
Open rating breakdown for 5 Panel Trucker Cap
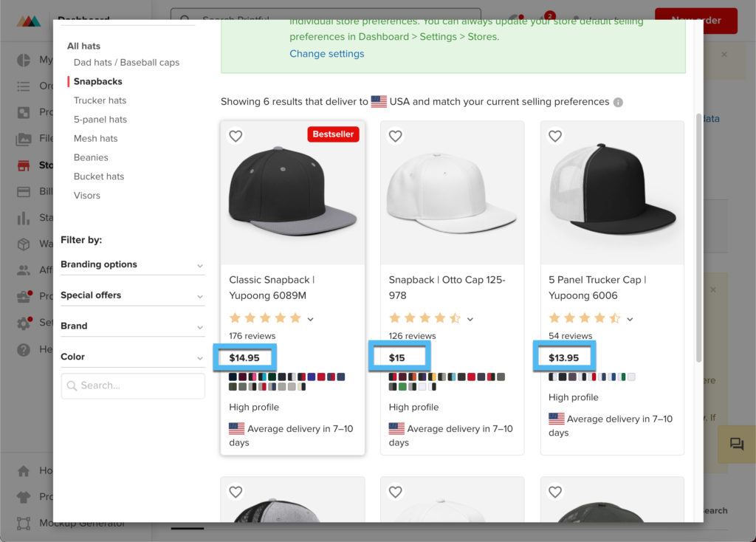[x=630, y=319]
